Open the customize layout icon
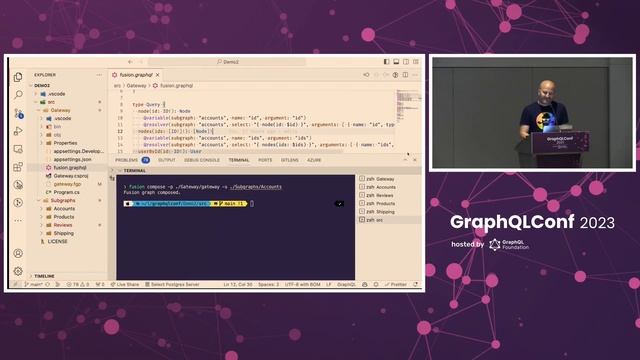Viewport: 640px width, 360px height. pos(416,62)
